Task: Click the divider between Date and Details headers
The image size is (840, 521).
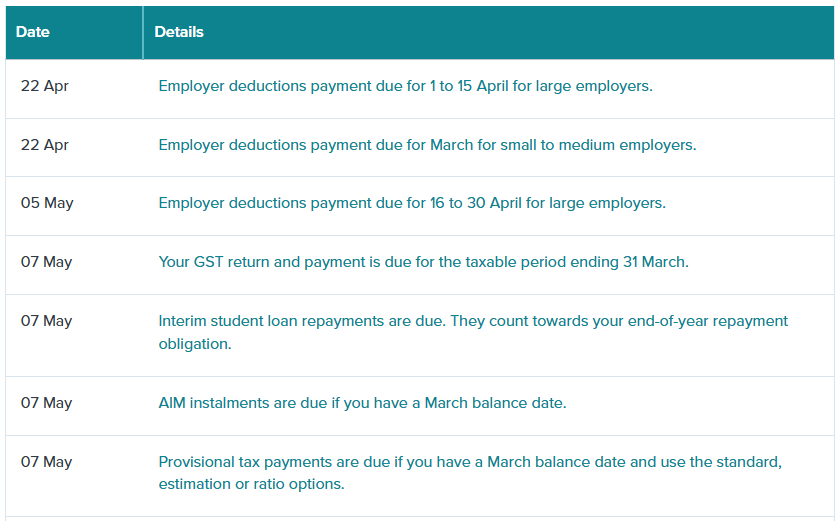Action: pos(143,32)
